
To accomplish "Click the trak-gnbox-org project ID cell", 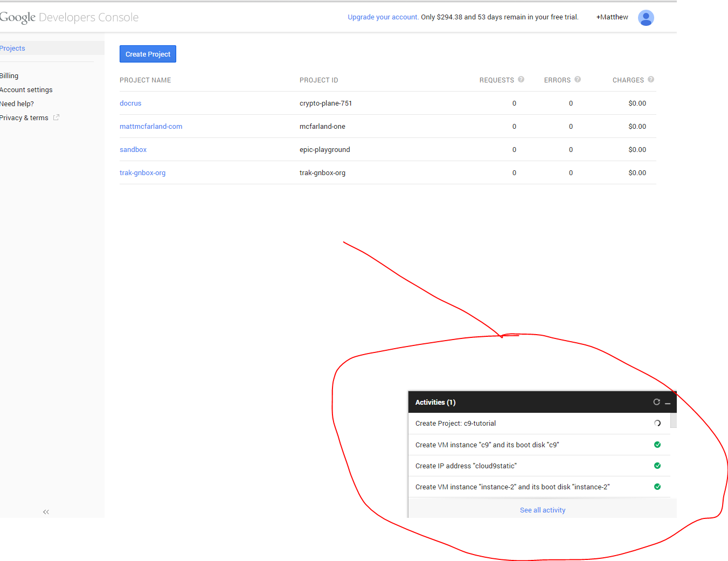I will tap(322, 172).
